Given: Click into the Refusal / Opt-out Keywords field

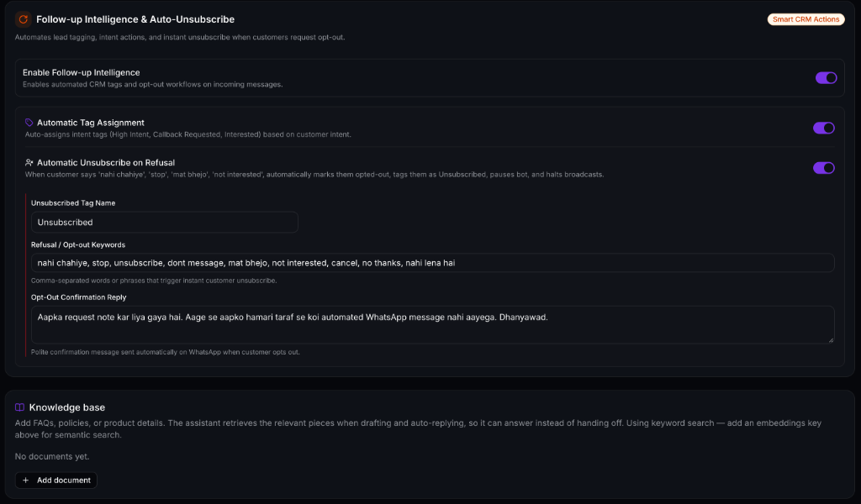Looking at the screenshot, I should [x=433, y=263].
